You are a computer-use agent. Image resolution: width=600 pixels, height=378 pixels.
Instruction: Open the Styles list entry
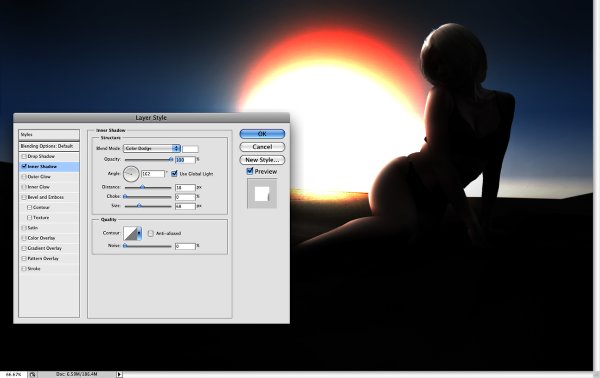click(x=49, y=135)
